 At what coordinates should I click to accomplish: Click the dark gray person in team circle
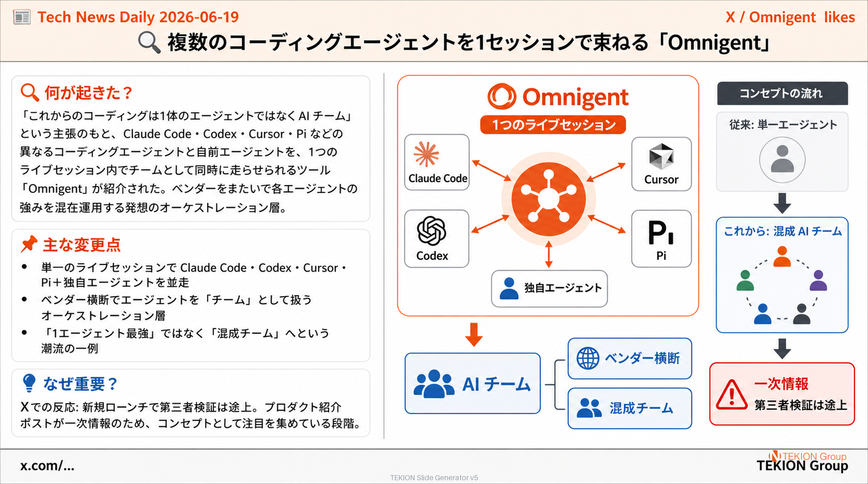802,314
